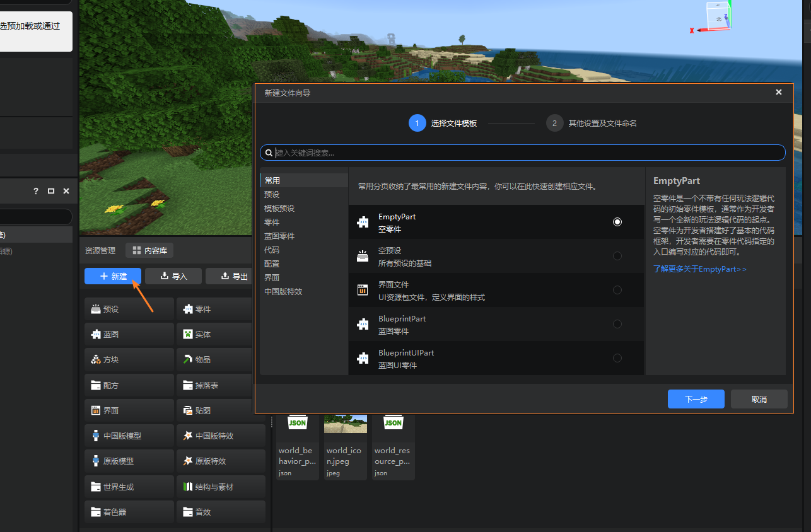Image resolution: width=811 pixels, height=532 pixels.
Task: Click the BlueprintUIPart puzzle icon in list
Action: [x=363, y=358]
